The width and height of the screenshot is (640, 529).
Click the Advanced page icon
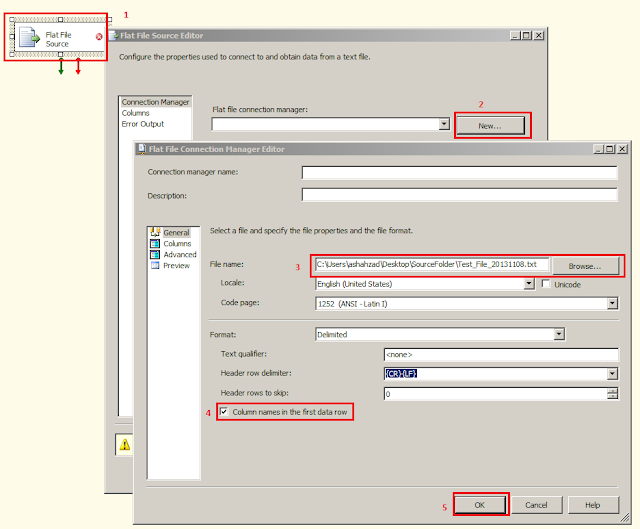coord(155,255)
